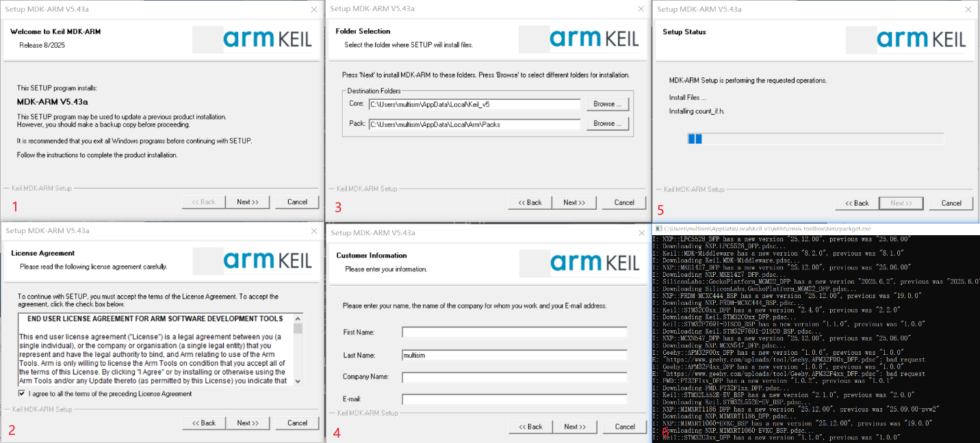Screen dimensions: 980x443
Task: Click the 'END USER LICENSE AGREEMENT' heading text
Action: point(155,319)
